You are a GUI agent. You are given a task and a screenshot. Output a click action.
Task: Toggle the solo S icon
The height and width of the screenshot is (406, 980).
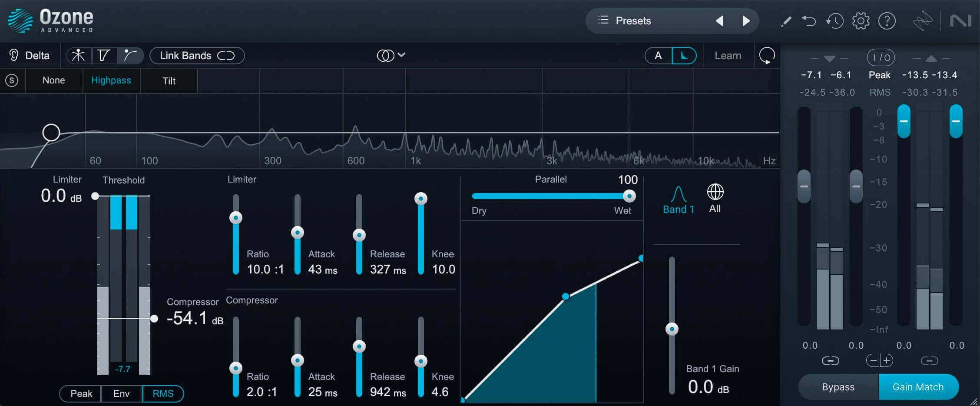point(12,80)
